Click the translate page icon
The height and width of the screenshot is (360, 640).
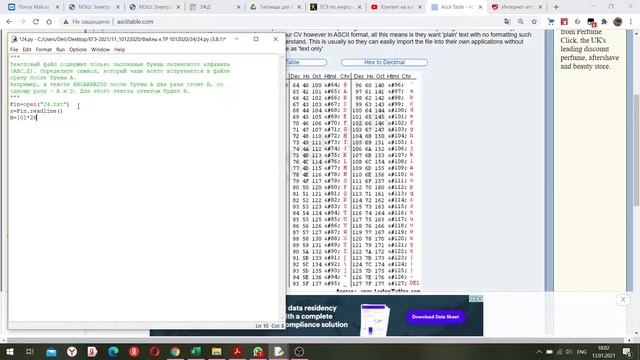(507, 22)
